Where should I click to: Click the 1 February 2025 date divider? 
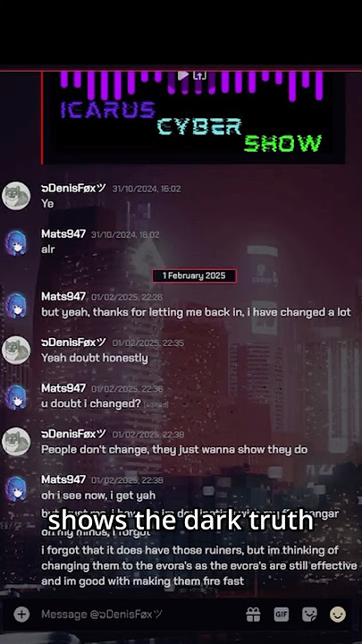pyautogui.click(x=194, y=275)
